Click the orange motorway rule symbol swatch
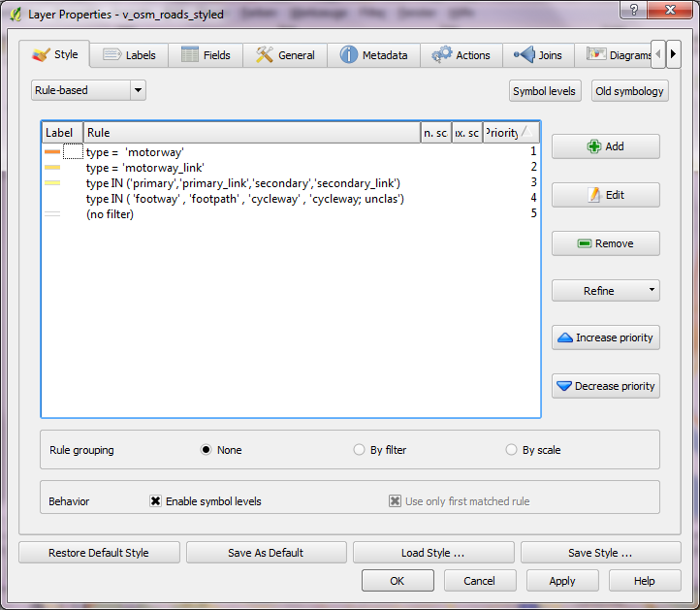The image size is (700, 610). click(52, 152)
